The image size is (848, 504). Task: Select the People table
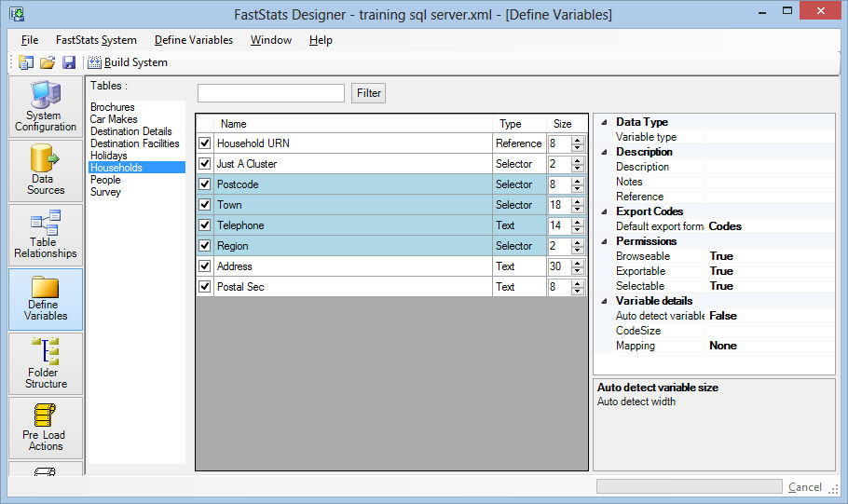(x=105, y=180)
